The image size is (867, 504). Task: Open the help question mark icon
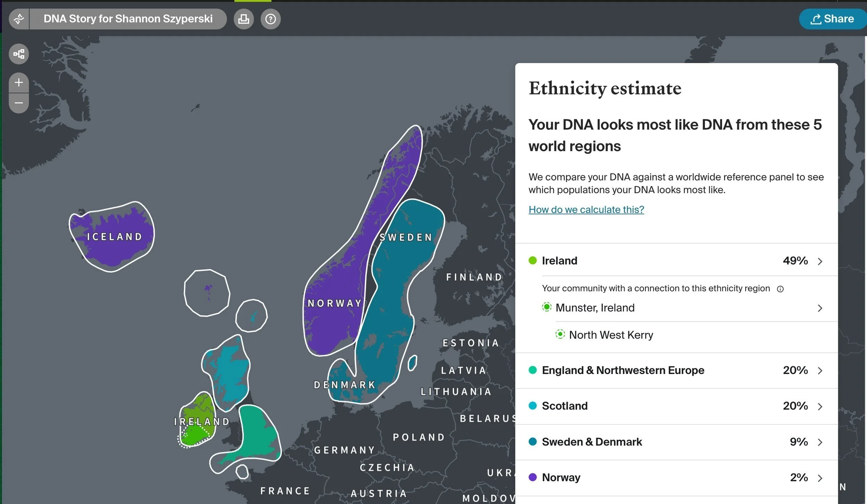pyautogui.click(x=271, y=19)
